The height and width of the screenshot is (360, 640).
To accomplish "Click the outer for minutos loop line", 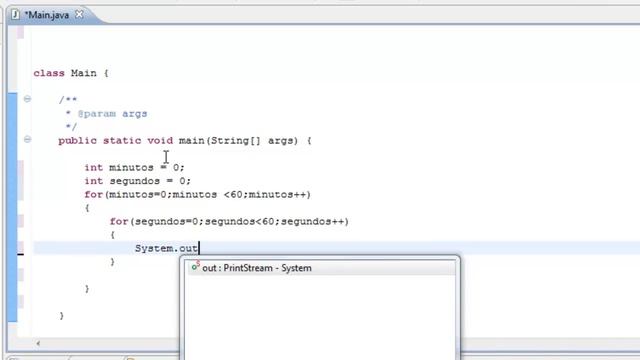I will pos(198,194).
